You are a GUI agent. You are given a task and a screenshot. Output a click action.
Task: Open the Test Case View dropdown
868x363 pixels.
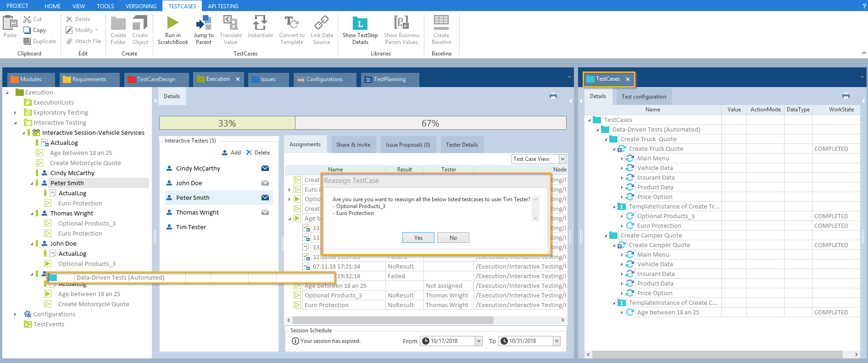tap(562, 159)
